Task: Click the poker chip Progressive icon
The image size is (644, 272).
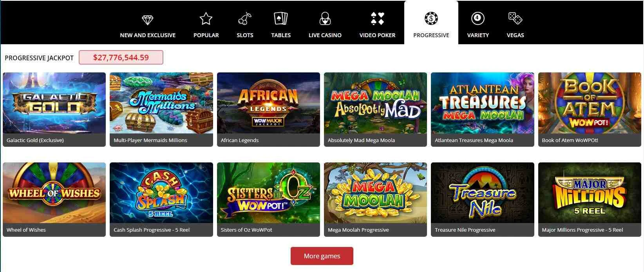Action: click(431, 18)
